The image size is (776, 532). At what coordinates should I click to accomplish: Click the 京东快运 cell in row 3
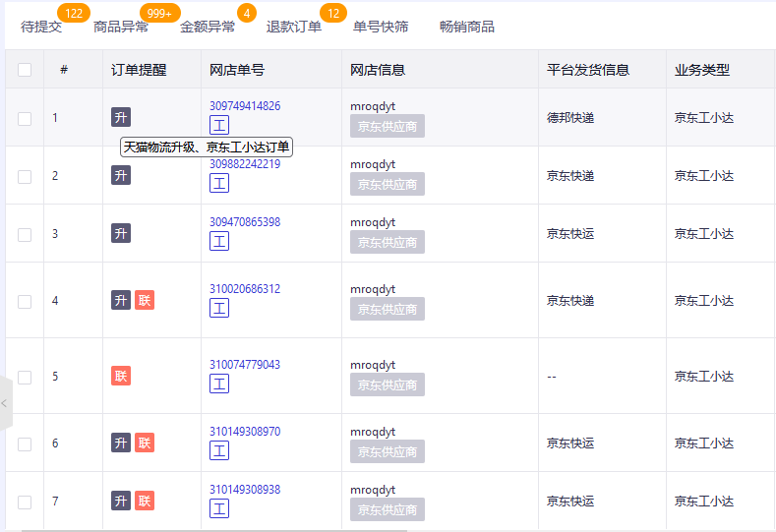pos(570,234)
